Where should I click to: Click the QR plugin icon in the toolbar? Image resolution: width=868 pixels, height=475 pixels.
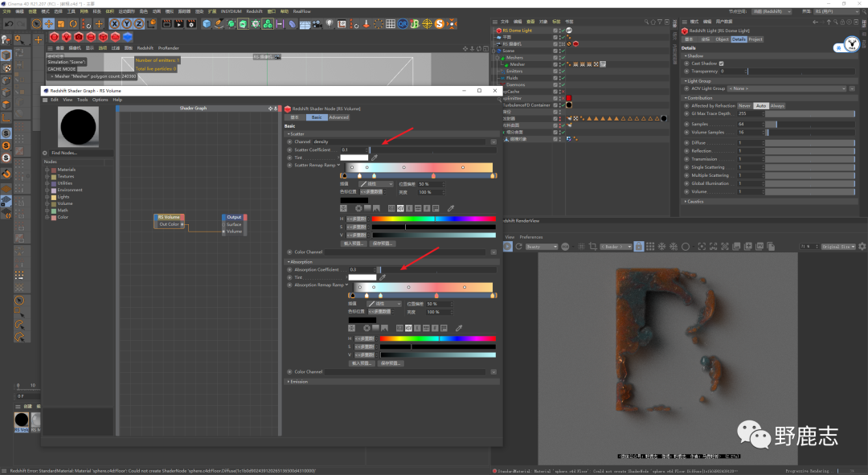(403, 24)
